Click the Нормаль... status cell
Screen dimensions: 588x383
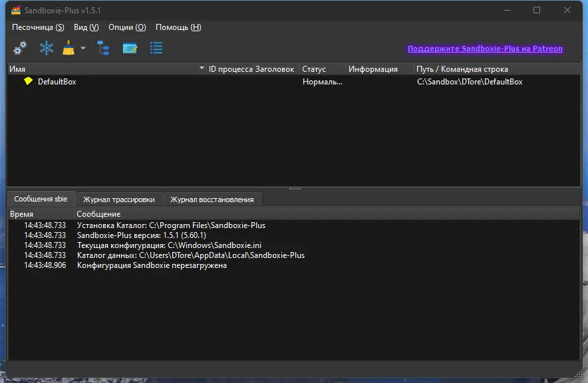323,82
